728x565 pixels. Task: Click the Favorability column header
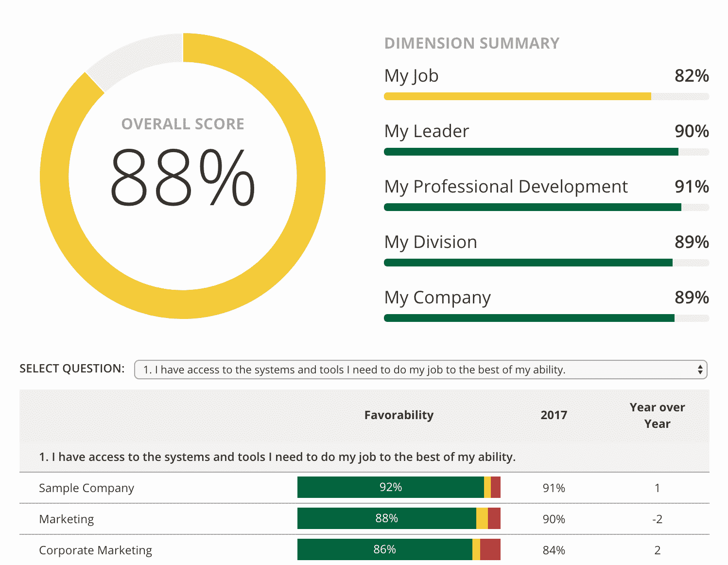399,415
